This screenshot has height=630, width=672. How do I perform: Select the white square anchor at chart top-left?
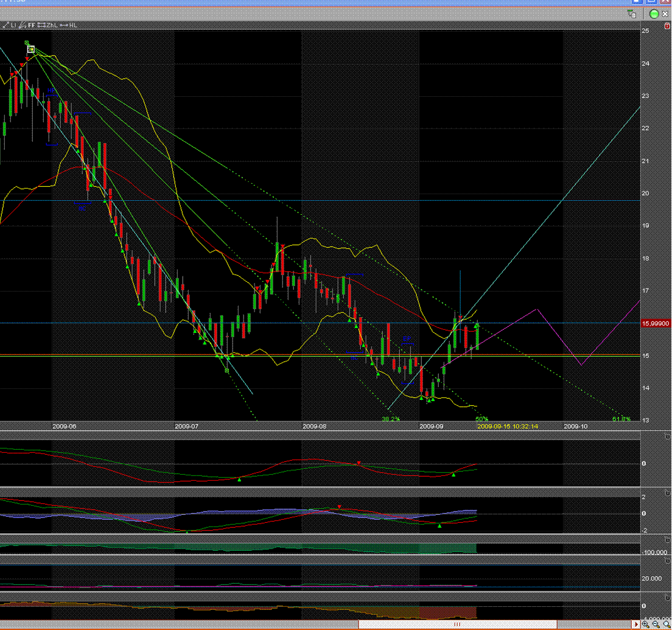click(x=31, y=49)
